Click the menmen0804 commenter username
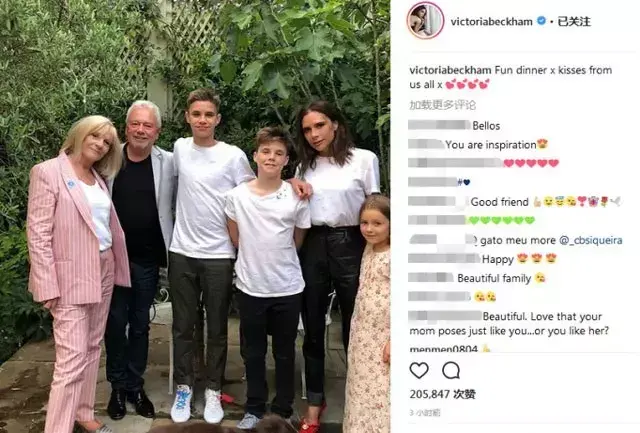The image size is (640, 433). click(443, 349)
